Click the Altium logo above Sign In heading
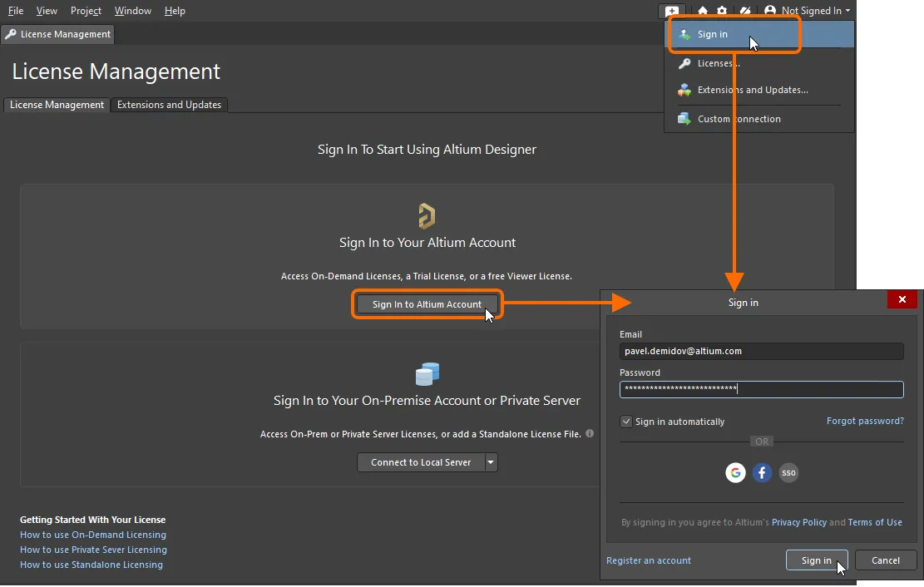 coord(427,215)
